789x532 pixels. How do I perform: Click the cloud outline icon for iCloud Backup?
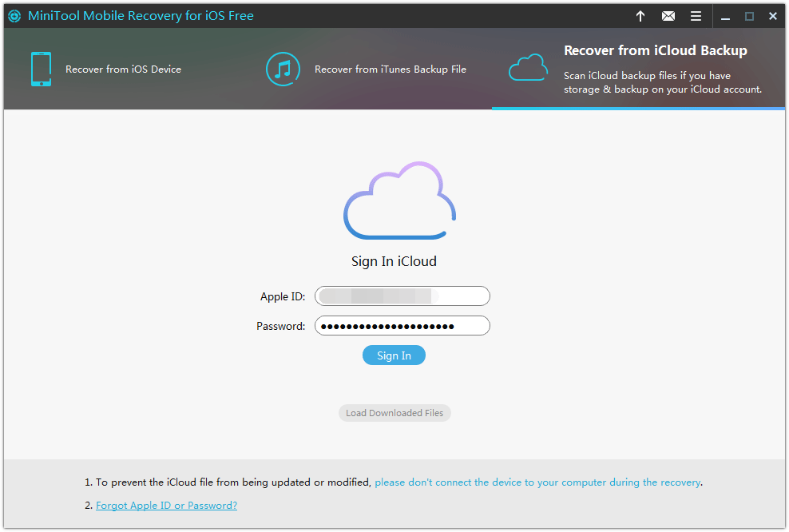(528, 68)
